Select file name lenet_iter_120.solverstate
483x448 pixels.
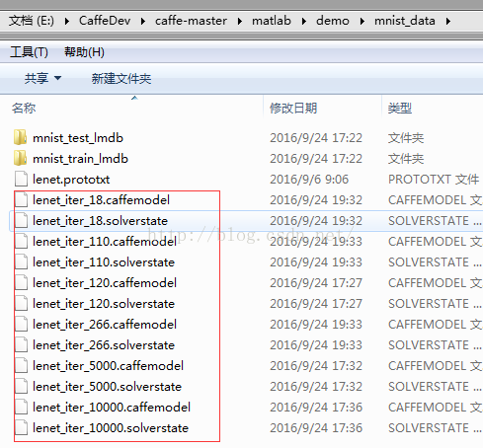click(x=104, y=304)
